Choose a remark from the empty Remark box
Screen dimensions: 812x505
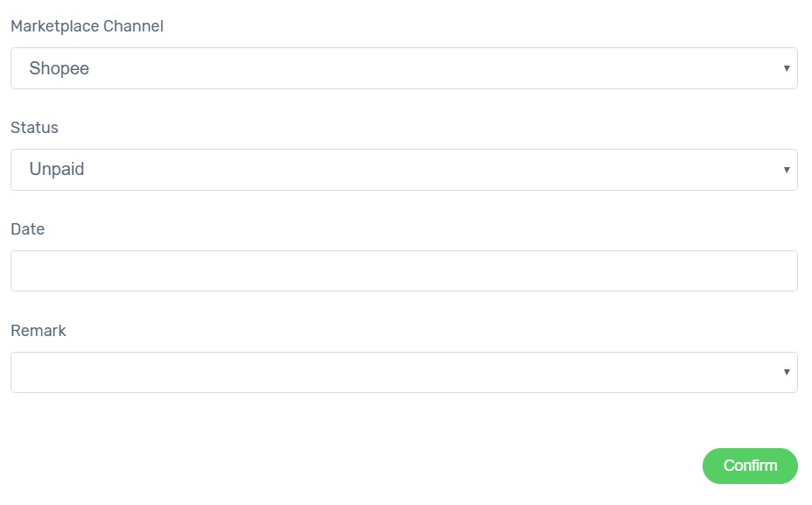pyautogui.click(x=404, y=373)
